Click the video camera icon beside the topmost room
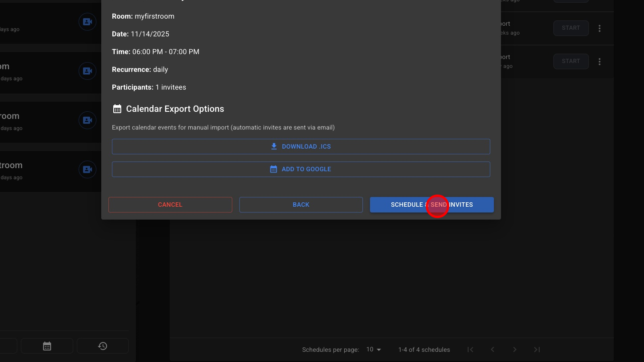This screenshot has height=362, width=644. pos(87,22)
